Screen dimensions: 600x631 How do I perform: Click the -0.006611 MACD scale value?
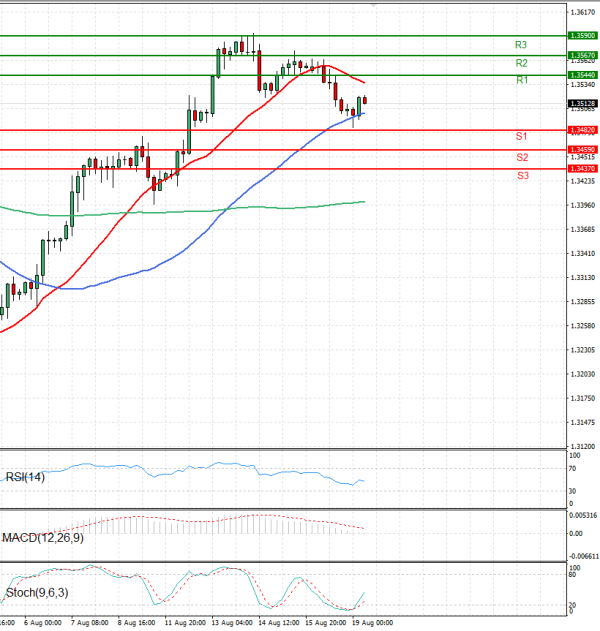click(584, 557)
